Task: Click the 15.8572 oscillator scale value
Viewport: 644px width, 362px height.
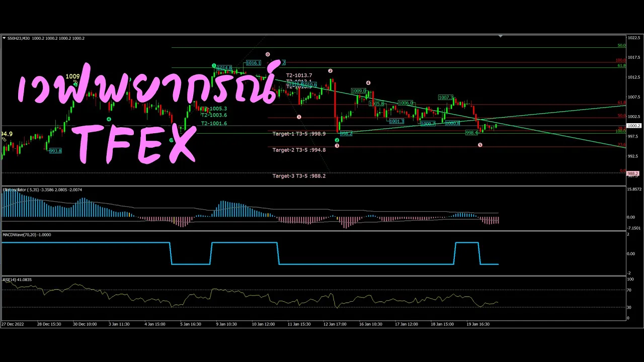Action: coord(634,189)
